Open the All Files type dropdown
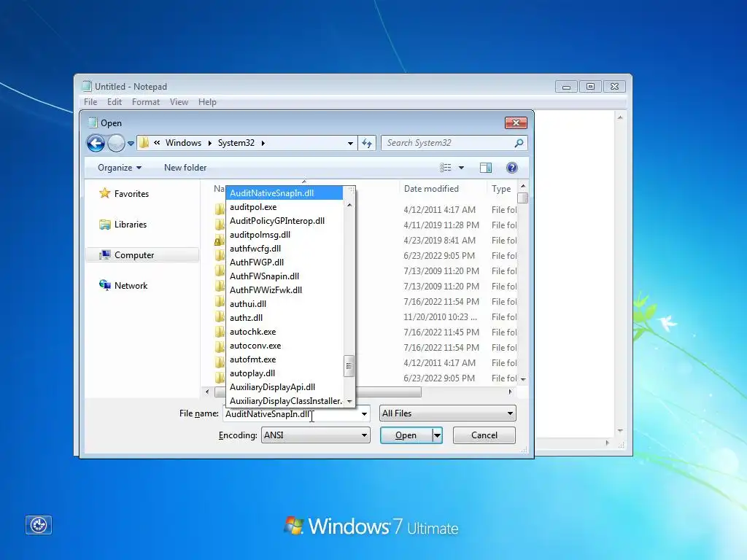Image resolution: width=747 pixels, height=560 pixels. (x=447, y=413)
